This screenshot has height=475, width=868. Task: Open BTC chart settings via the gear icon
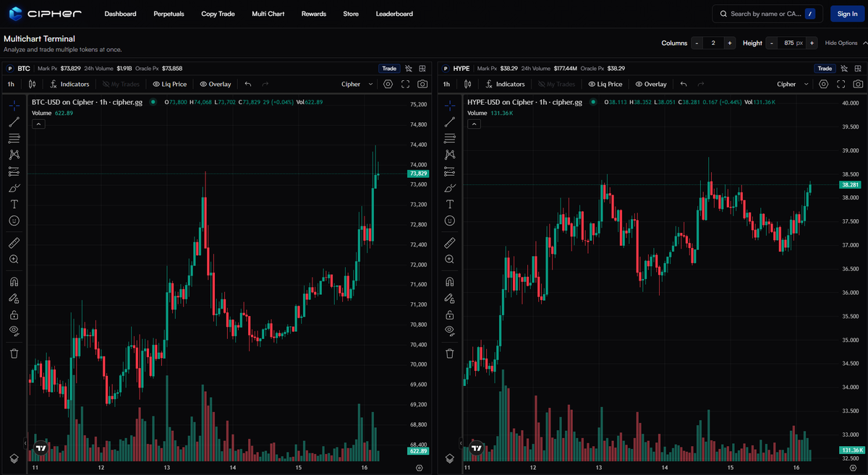pyautogui.click(x=388, y=84)
